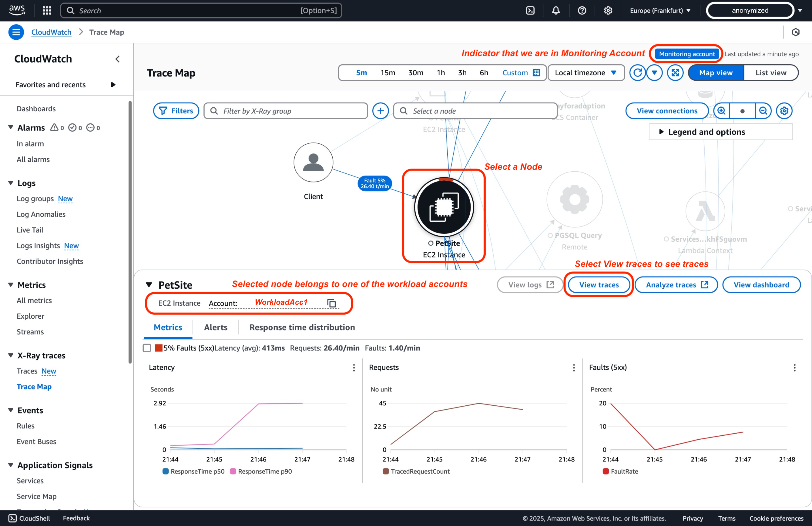Set time range to 5m
This screenshot has width=812, height=526.
tap(361, 73)
